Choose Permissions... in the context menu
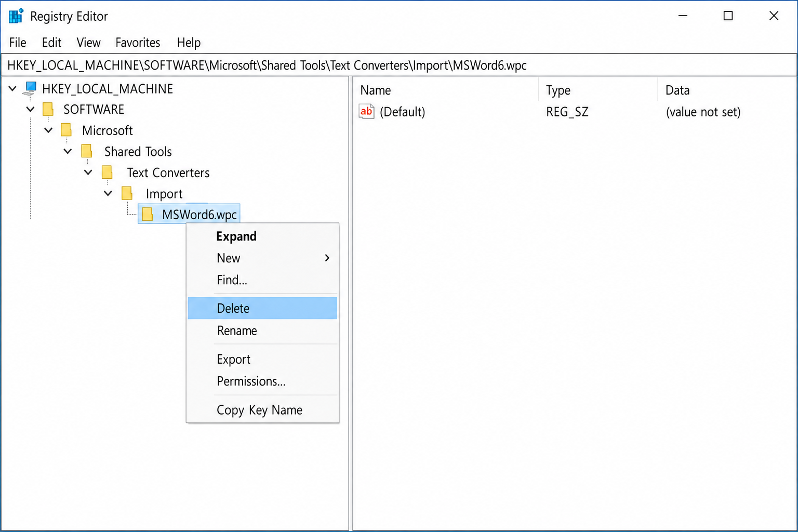Image resolution: width=798 pixels, height=532 pixels. [x=262, y=381]
